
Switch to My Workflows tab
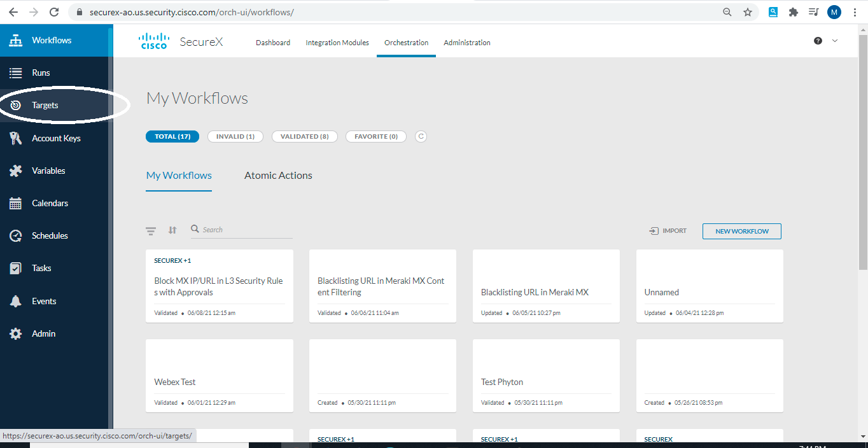click(179, 176)
